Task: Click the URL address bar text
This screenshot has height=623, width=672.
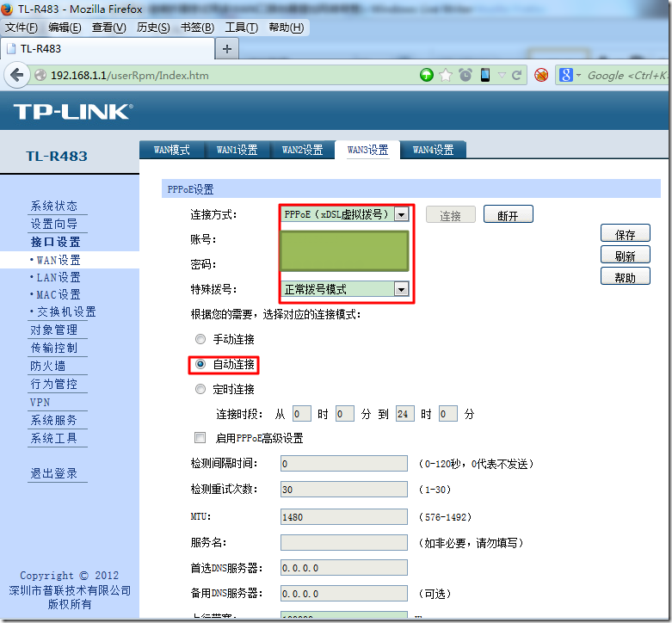Action: (129, 76)
